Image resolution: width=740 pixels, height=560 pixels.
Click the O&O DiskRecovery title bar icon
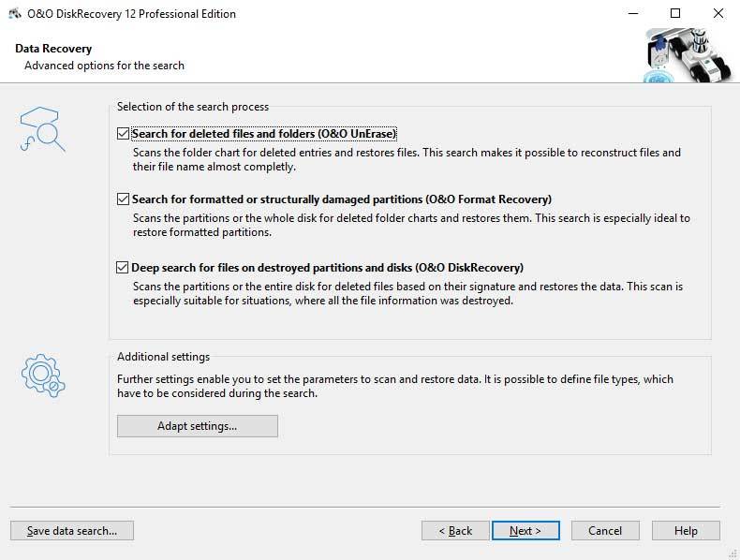pyautogui.click(x=15, y=14)
